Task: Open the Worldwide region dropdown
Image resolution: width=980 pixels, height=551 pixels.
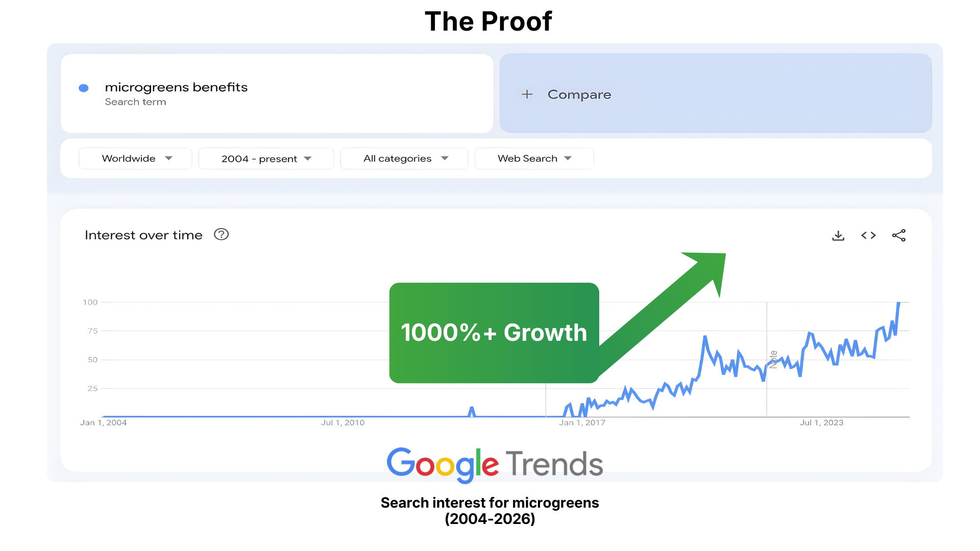Action: coord(135,159)
